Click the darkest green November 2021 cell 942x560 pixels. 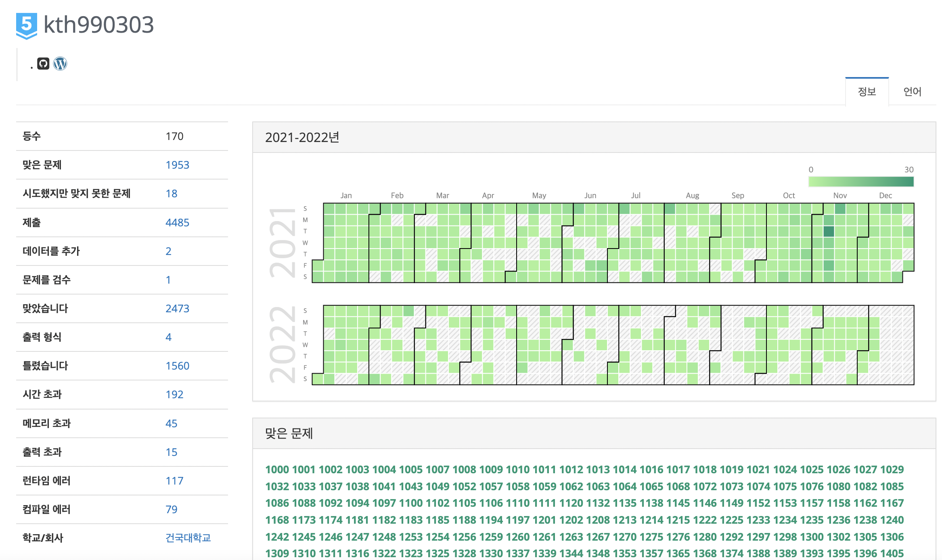point(829,232)
